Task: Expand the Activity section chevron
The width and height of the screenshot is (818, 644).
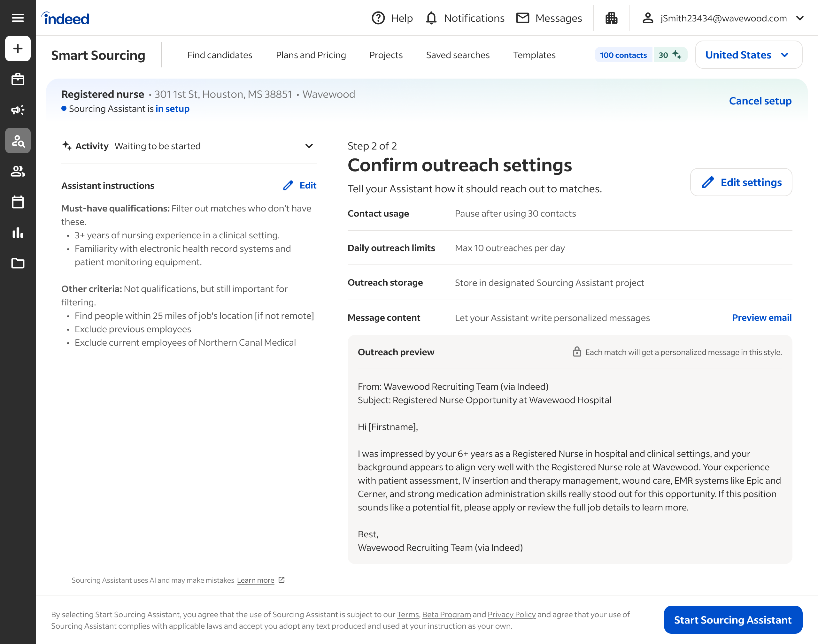Action: pyautogui.click(x=309, y=146)
